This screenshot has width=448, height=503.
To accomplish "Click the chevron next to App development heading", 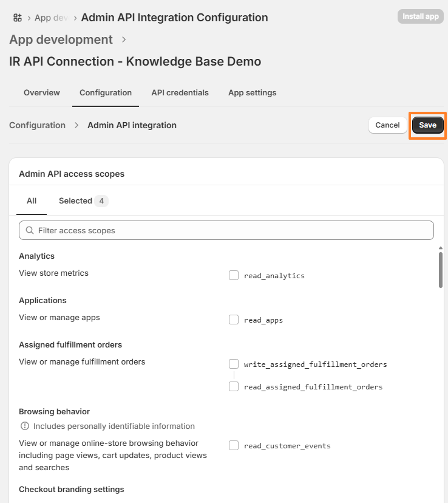I will [124, 40].
